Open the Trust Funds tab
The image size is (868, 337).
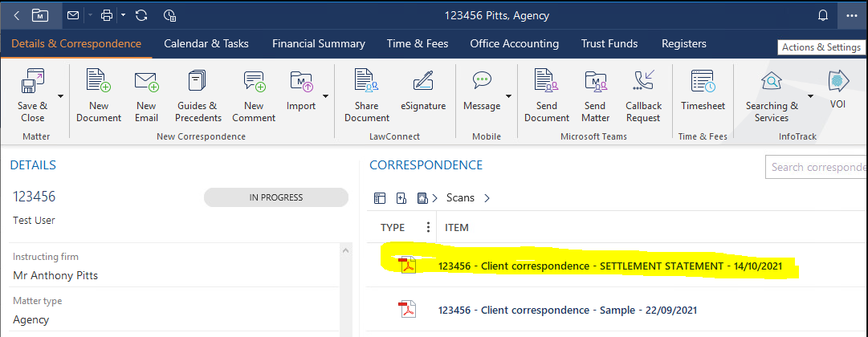coord(609,44)
